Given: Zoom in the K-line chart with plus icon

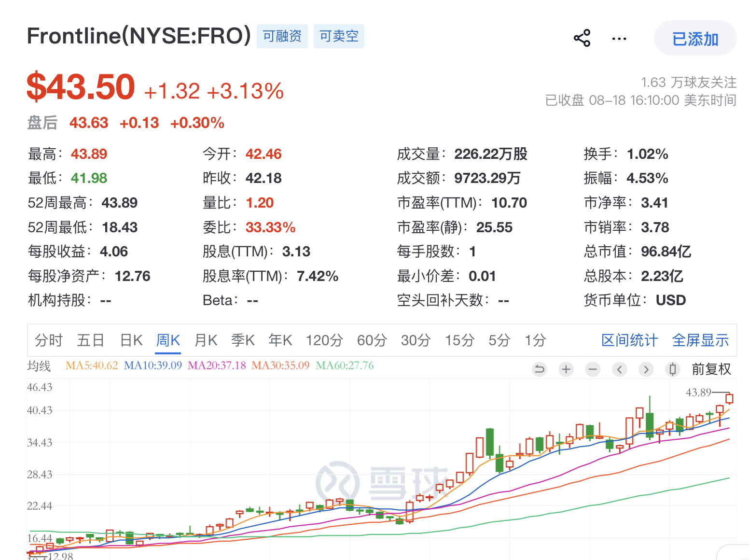Looking at the screenshot, I should [x=566, y=370].
